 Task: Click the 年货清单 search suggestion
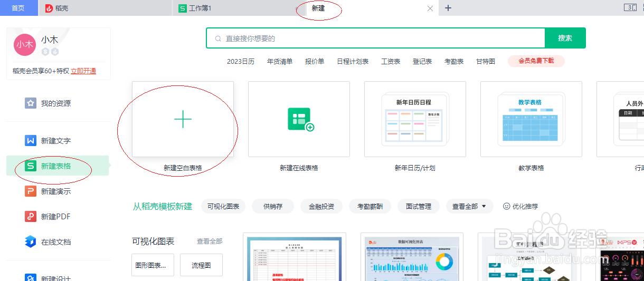click(x=280, y=61)
